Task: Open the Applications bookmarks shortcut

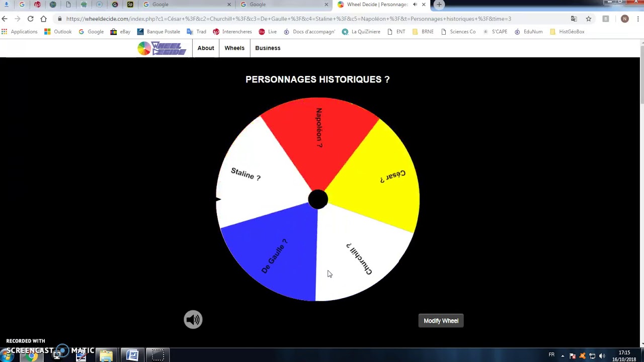Action: (19, 32)
